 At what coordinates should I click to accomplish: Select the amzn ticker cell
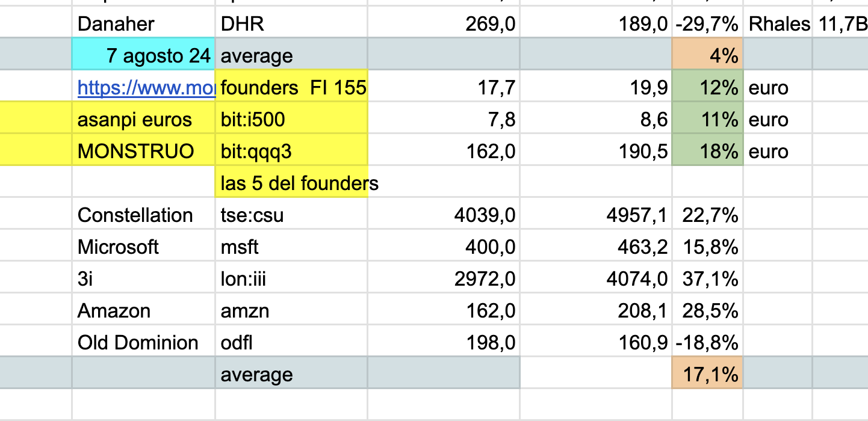291,310
